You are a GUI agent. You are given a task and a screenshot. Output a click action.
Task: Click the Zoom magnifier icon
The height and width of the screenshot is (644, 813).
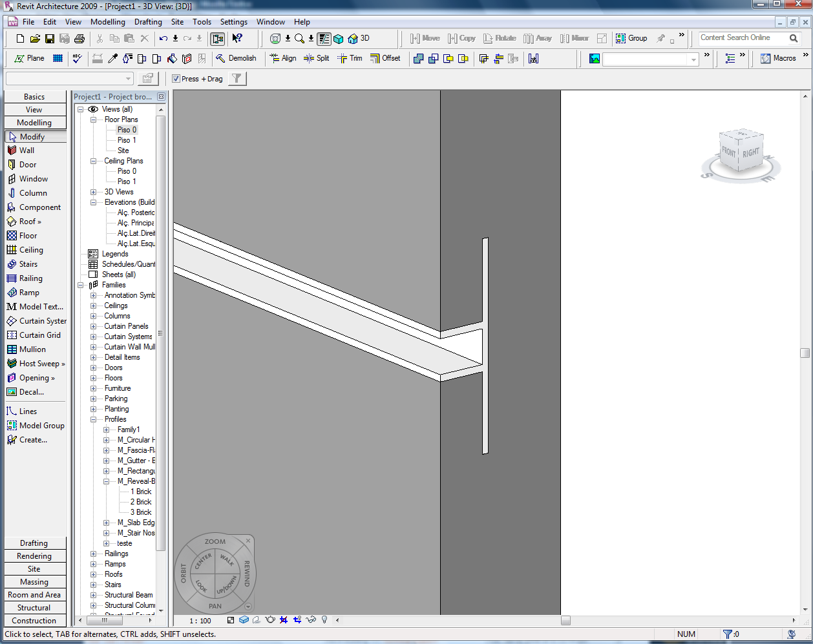click(x=300, y=39)
